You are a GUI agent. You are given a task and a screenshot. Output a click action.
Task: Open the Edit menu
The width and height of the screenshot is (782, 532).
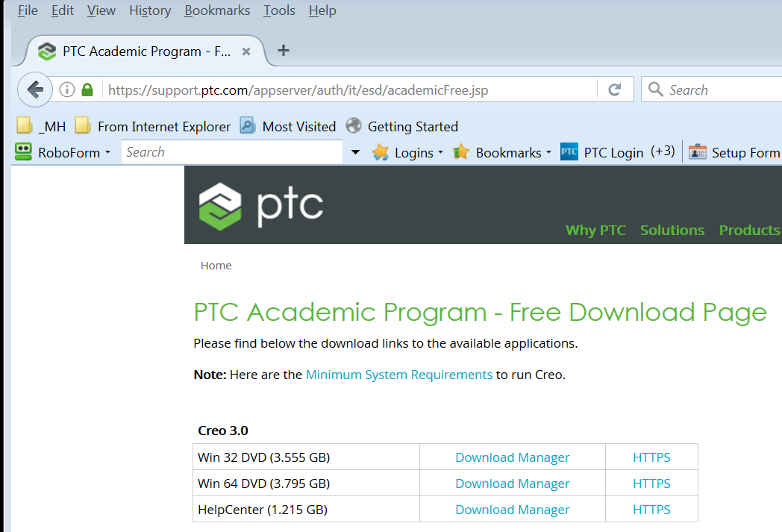(63, 10)
